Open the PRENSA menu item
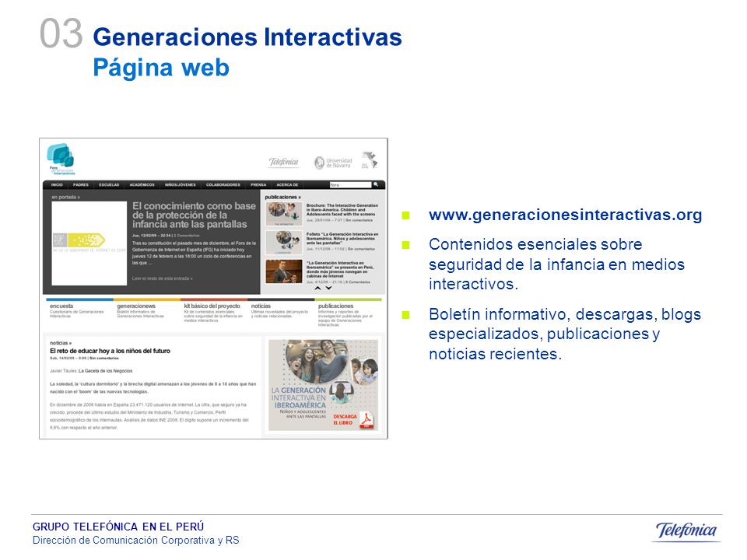This screenshot has height=560, width=747. click(x=258, y=185)
